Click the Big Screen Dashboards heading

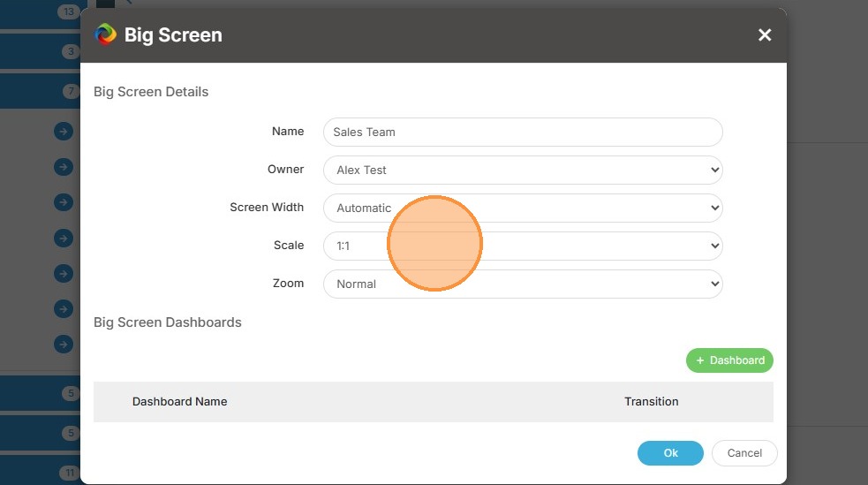tap(168, 322)
